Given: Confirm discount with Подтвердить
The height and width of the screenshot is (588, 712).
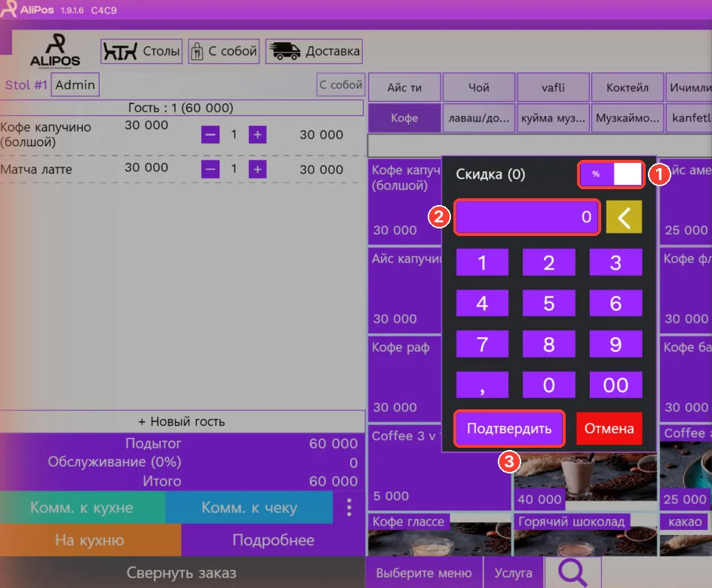Looking at the screenshot, I should pos(509,428).
